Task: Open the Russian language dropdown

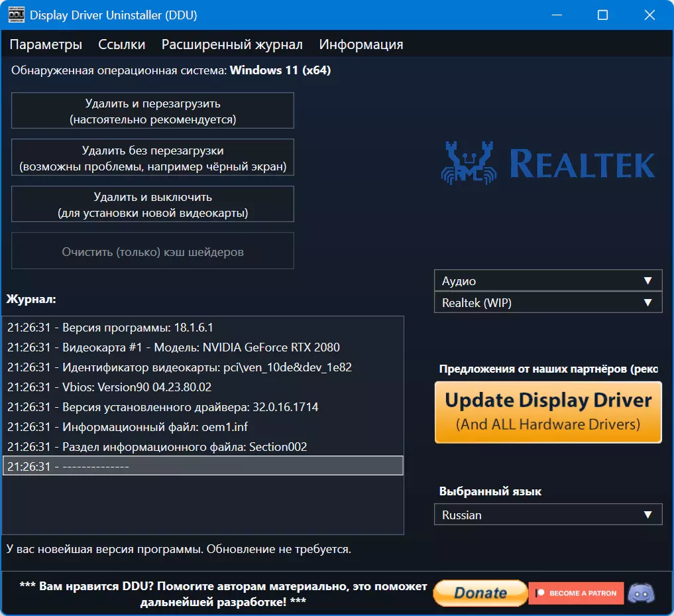Action: 548,515
